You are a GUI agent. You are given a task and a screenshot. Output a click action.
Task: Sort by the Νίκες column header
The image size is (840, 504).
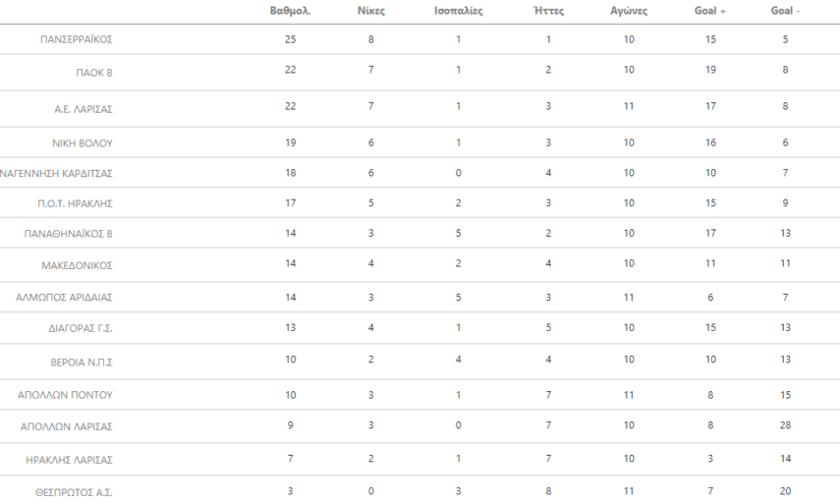pyautogui.click(x=371, y=11)
